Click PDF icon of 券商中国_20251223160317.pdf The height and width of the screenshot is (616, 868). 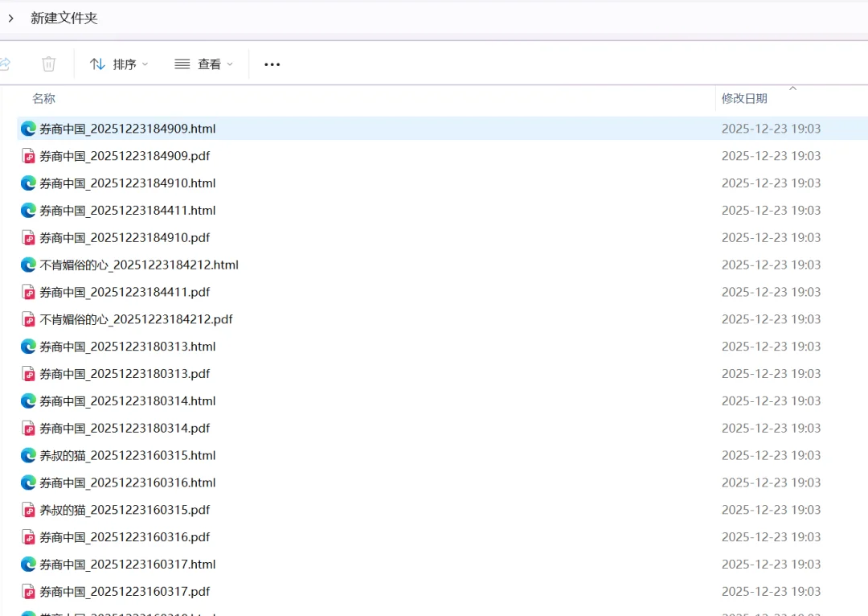point(28,592)
